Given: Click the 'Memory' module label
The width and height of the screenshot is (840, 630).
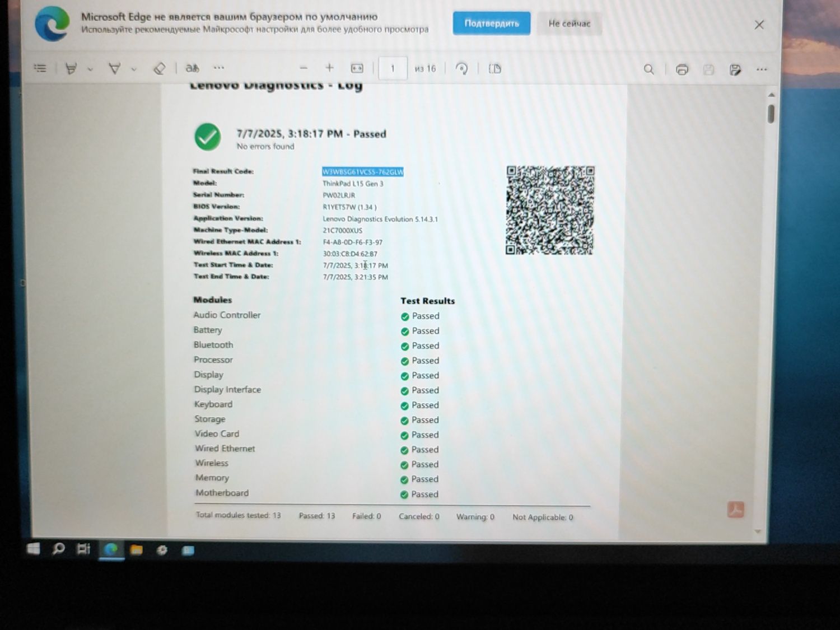Looking at the screenshot, I should (212, 478).
